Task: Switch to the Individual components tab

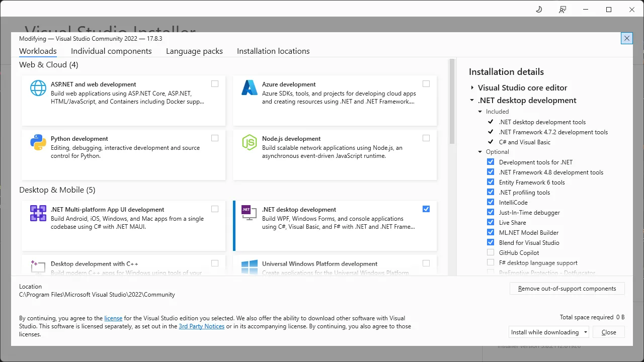Action: (111, 51)
